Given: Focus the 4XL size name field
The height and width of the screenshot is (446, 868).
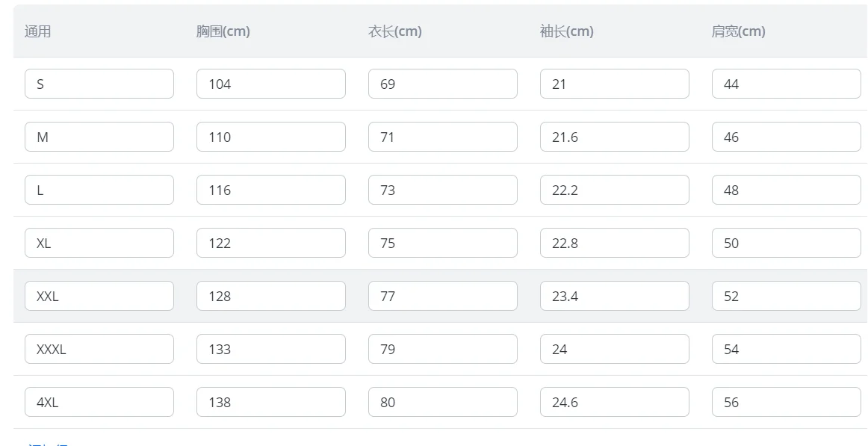Looking at the screenshot, I should [99, 402].
